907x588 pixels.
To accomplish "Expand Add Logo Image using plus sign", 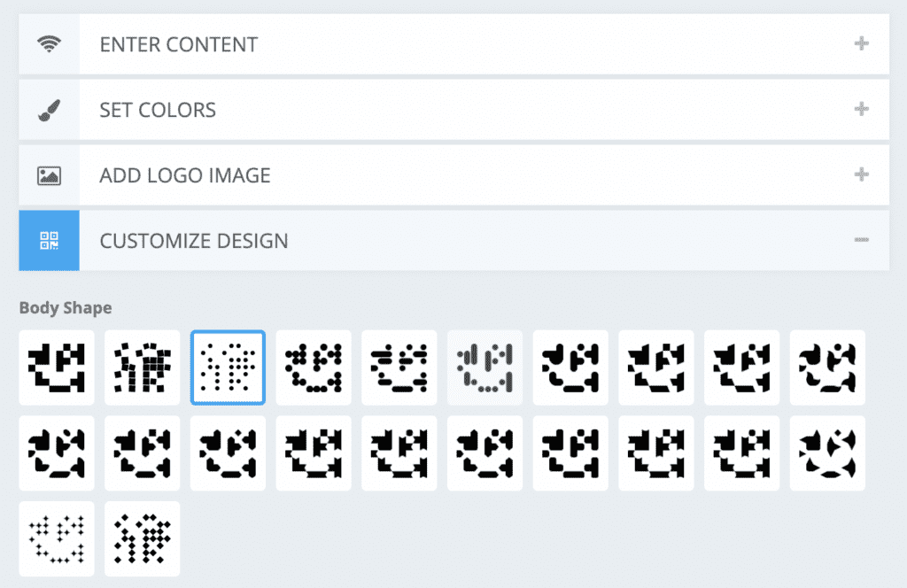I will (x=861, y=175).
